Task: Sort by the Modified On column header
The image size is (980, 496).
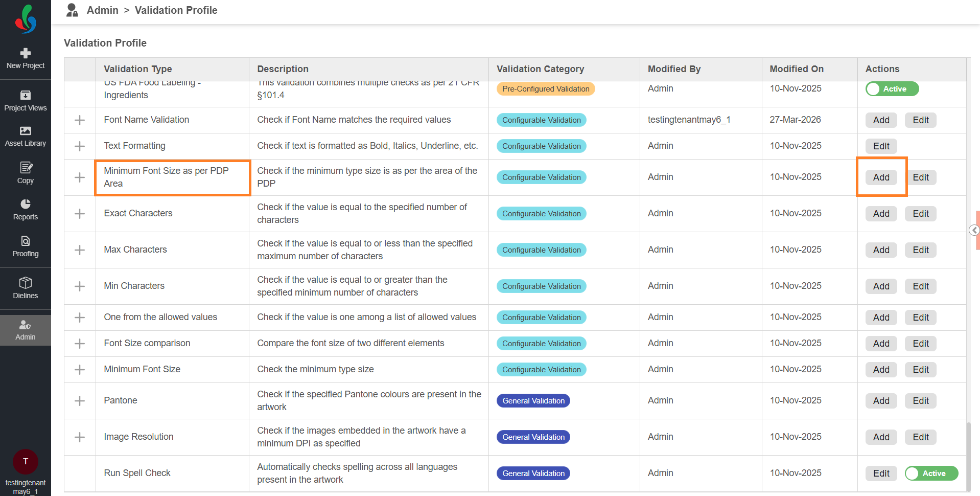Action: point(796,69)
